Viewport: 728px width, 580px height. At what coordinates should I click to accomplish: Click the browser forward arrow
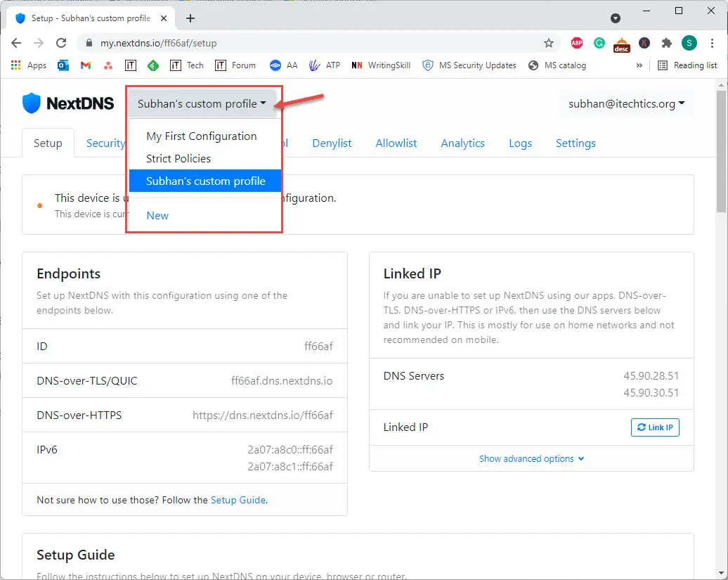[x=39, y=43]
